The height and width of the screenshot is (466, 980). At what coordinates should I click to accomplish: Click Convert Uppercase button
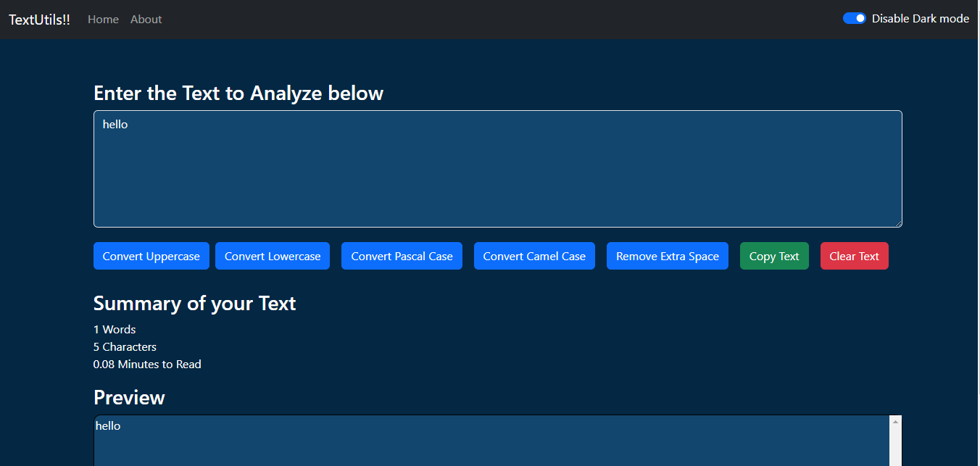[151, 256]
